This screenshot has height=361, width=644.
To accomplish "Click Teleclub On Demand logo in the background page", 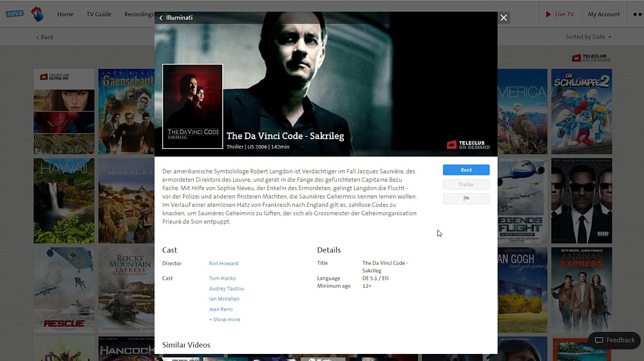I will 591,58.
